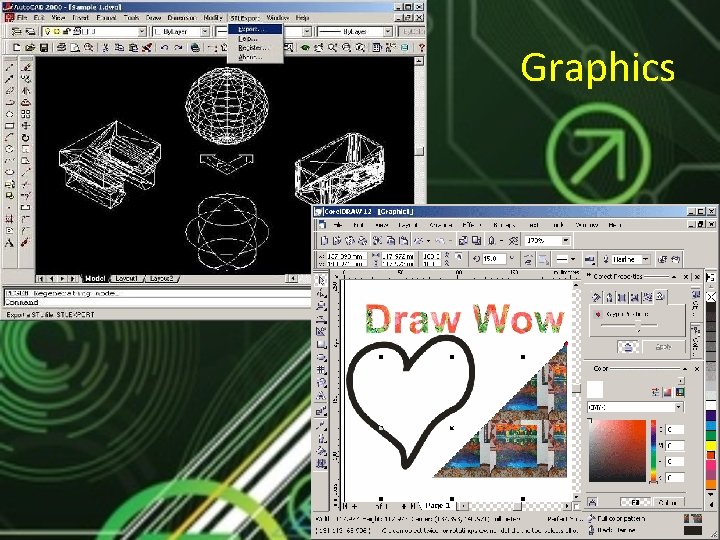Open the CorelDRAW Layout menu
The height and width of the screenshot is (540, 720).
pyautogui.click(x=408, y=225)
